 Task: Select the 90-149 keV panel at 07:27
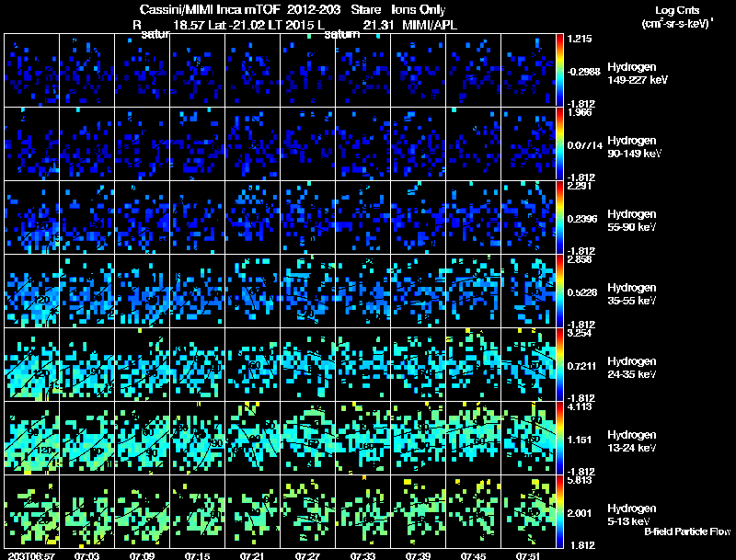click(x=307, y=143)
